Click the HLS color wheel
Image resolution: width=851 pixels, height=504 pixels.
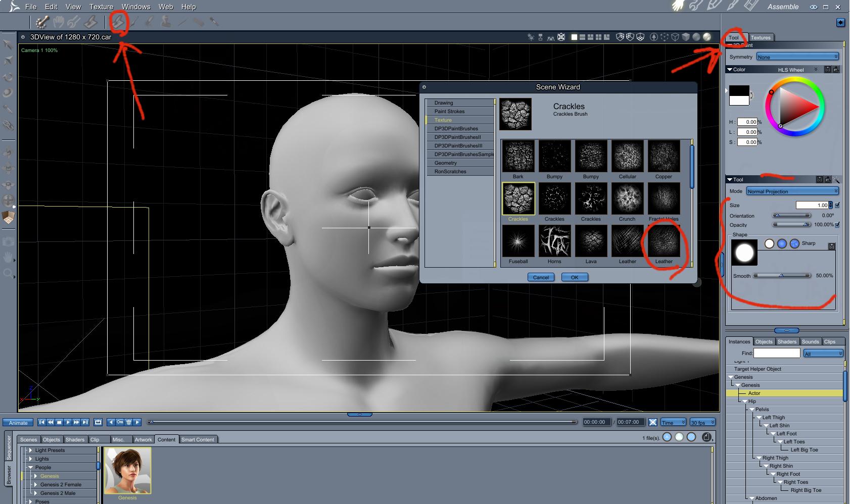pyautogui.click(x=794, y=107)
